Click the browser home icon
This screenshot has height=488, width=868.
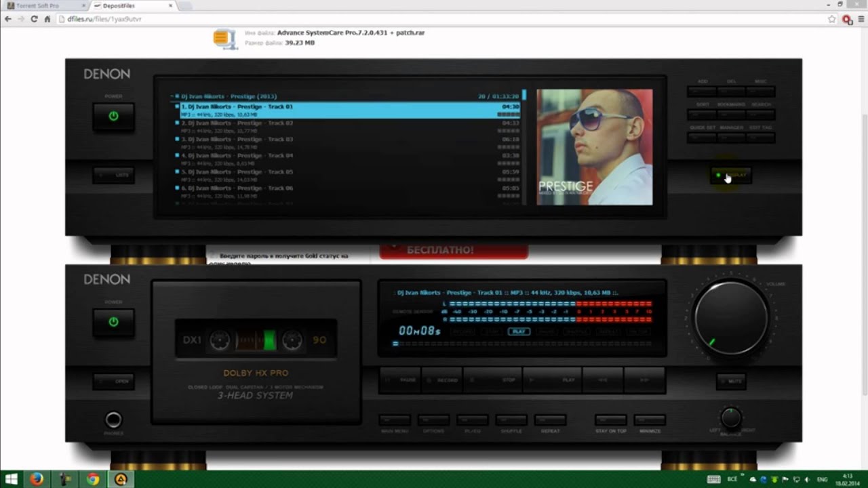47,19
